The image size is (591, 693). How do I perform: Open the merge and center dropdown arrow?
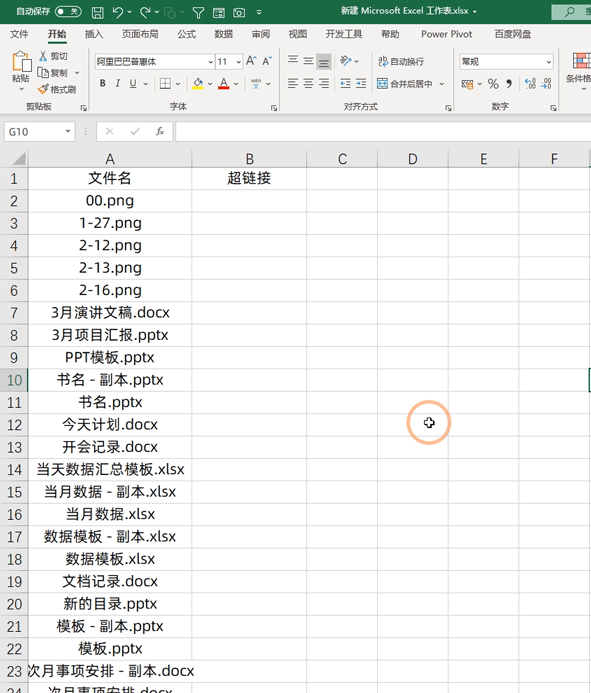click(442, 84)
